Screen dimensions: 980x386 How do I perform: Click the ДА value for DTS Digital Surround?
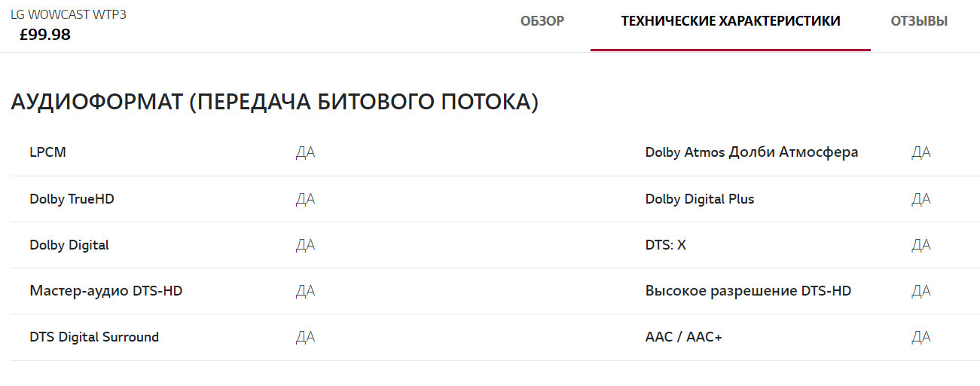(x=305, y=337)
